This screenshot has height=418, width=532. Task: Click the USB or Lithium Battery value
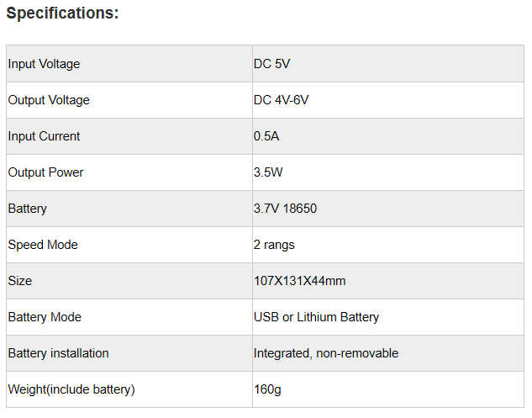tap(316, 317)
